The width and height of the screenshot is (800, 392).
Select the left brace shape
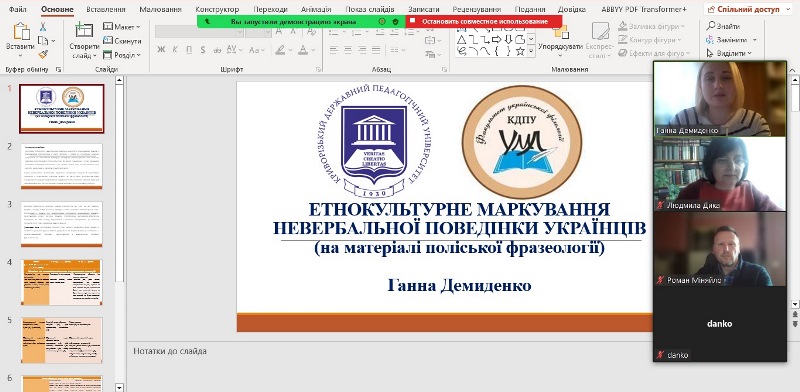tap(496, 51)
